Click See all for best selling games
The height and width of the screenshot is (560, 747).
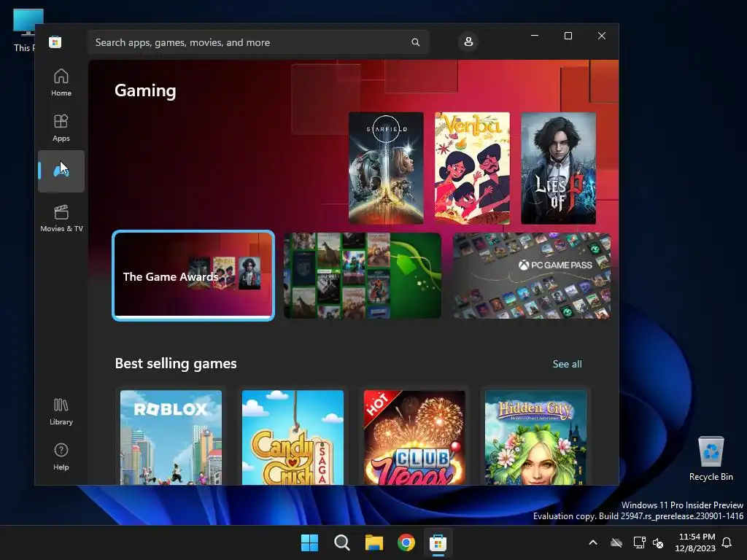(567, 364)
